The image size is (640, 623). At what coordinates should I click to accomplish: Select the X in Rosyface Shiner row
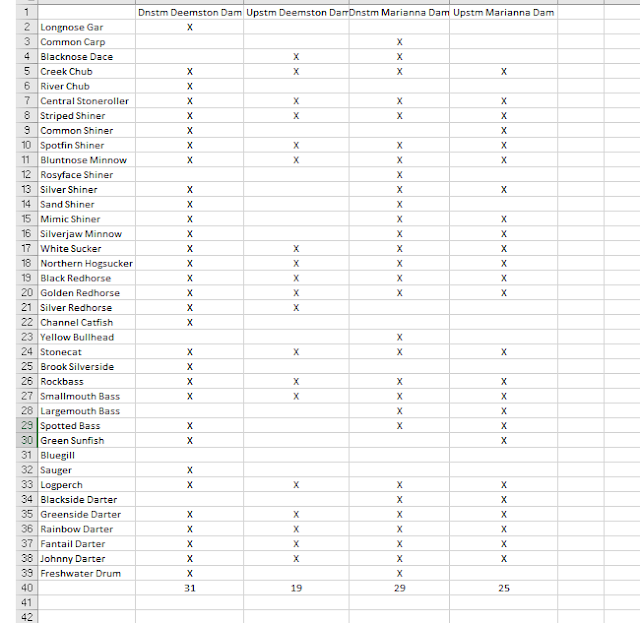point(399,175)
